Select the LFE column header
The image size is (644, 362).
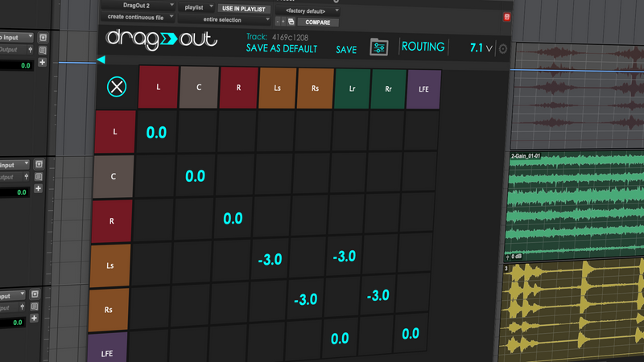click(423, 89)
